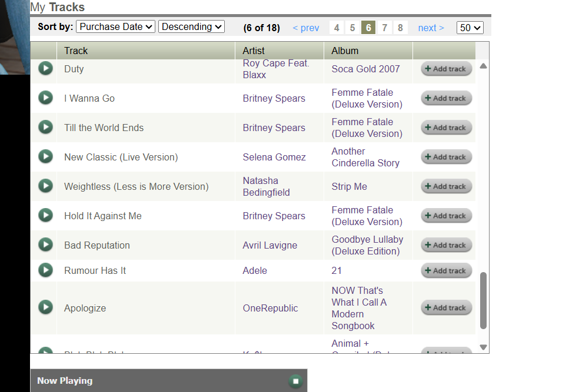Select current page 6

click(x=368, y=28)
